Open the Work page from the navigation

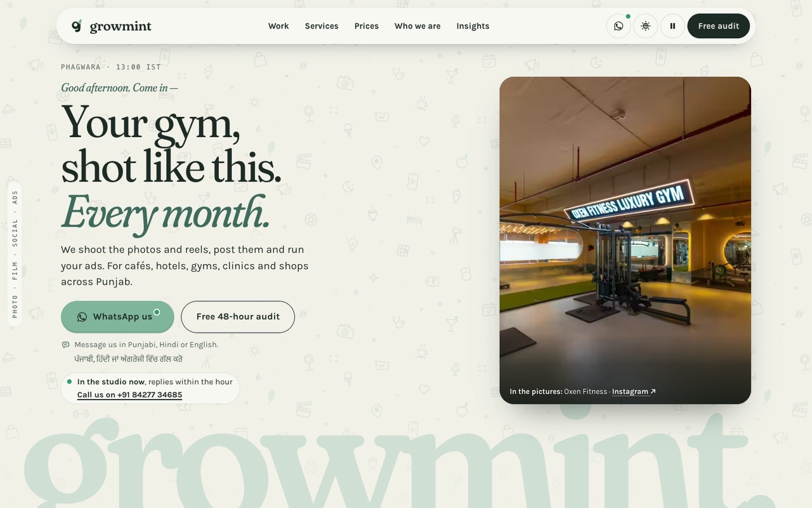pos(278,26)
